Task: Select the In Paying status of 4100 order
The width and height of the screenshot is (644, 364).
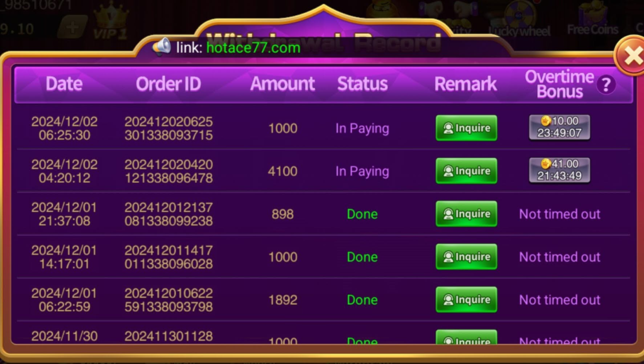Action: [362, 171]
